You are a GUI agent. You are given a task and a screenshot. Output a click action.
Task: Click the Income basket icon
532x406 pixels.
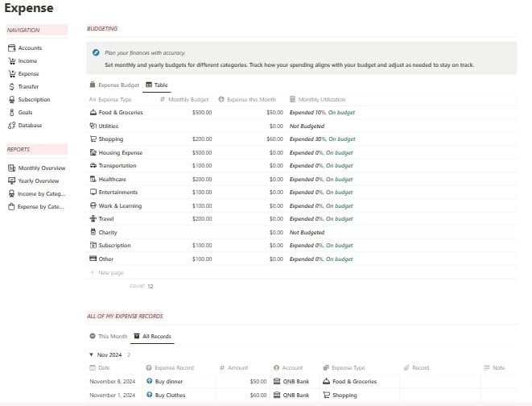coord(10,61)
